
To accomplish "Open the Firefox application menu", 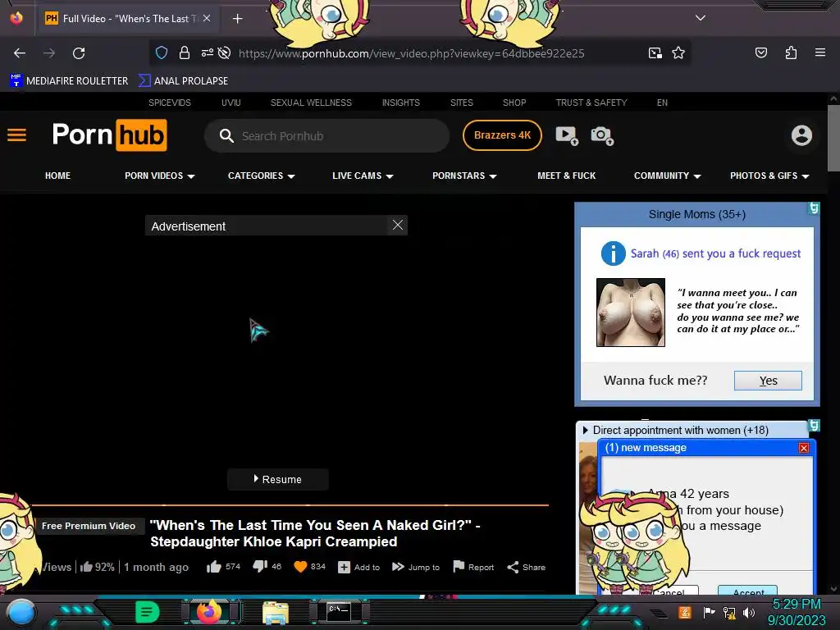I will click(819, 52).
